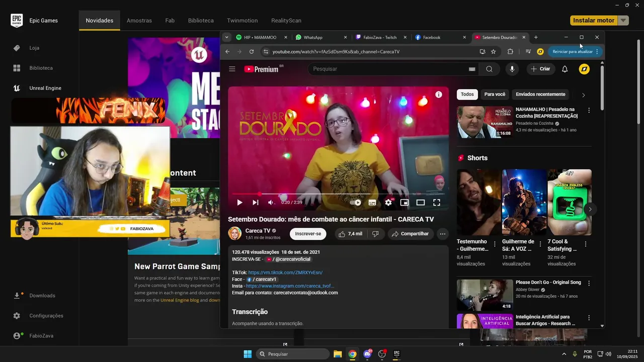Viewport: 644px width, 362px height.
Task: Expand Instalar motor dropdown arrow
Action: (623, 21)
